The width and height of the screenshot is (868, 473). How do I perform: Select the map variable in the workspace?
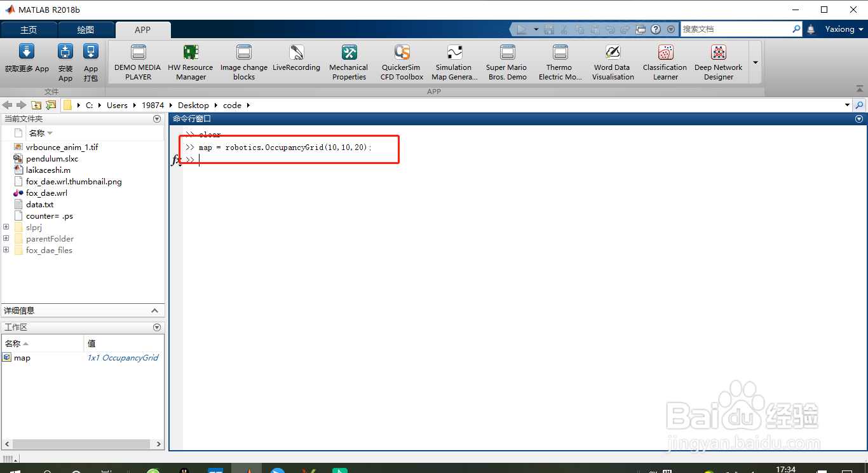pyautogui.click(x=22, y=358)
